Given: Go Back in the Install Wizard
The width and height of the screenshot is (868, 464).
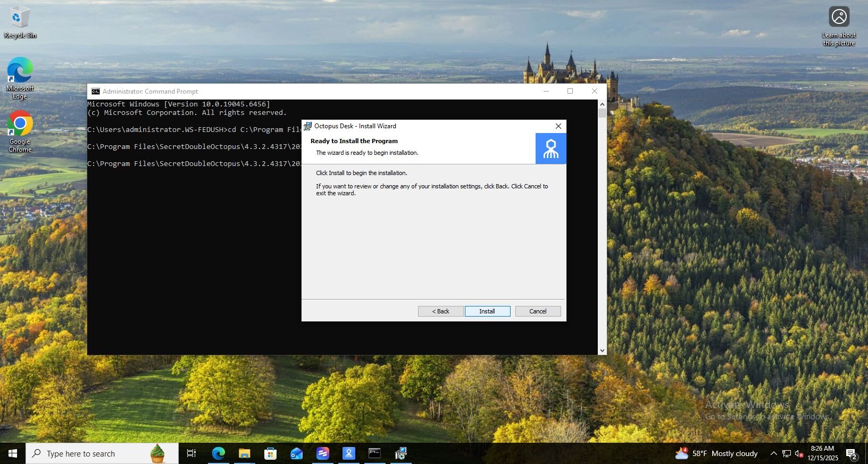Looking at the screenshot, I should pyautogui.click(x=440, y=311).
